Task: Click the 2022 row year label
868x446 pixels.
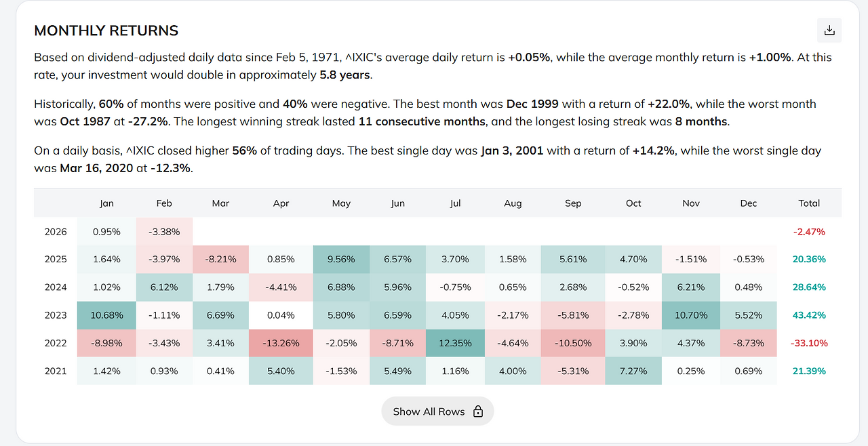Action: click(56, 343)
